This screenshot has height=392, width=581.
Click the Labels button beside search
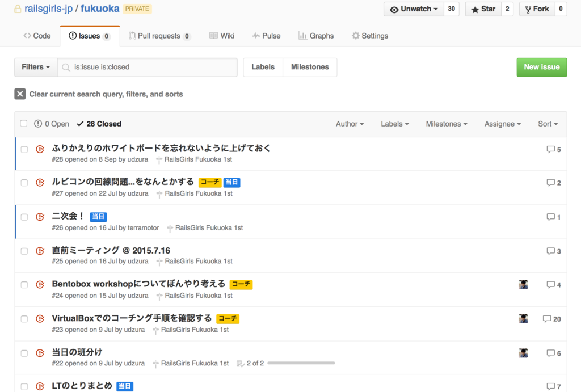click(263, 67)
